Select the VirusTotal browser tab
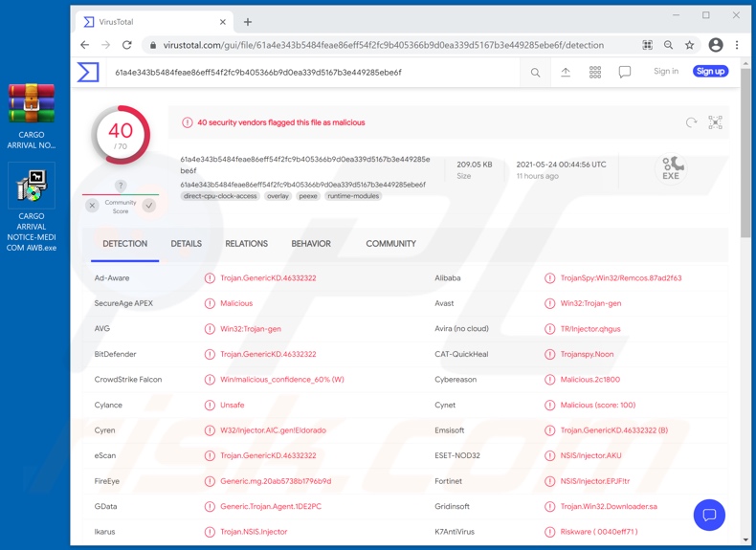Screen dimensions: 756x550 tap(154, 22)
